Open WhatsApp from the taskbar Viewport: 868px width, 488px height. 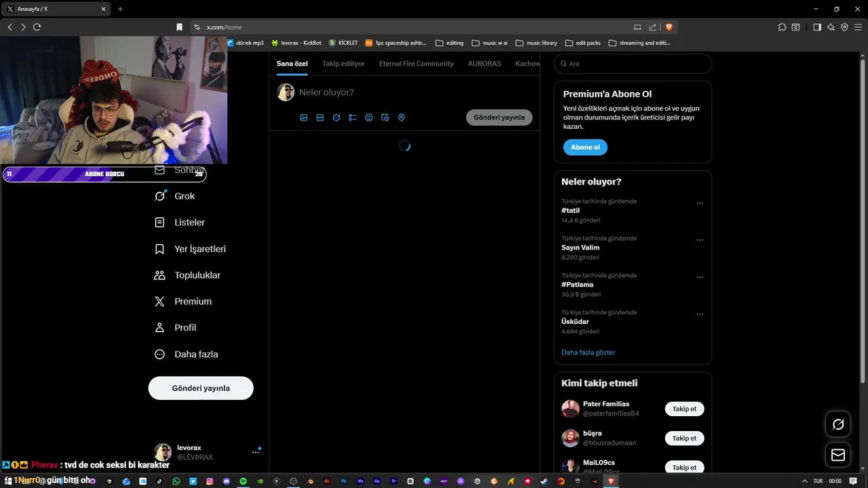pyautogui.click(x=176, y=481)
